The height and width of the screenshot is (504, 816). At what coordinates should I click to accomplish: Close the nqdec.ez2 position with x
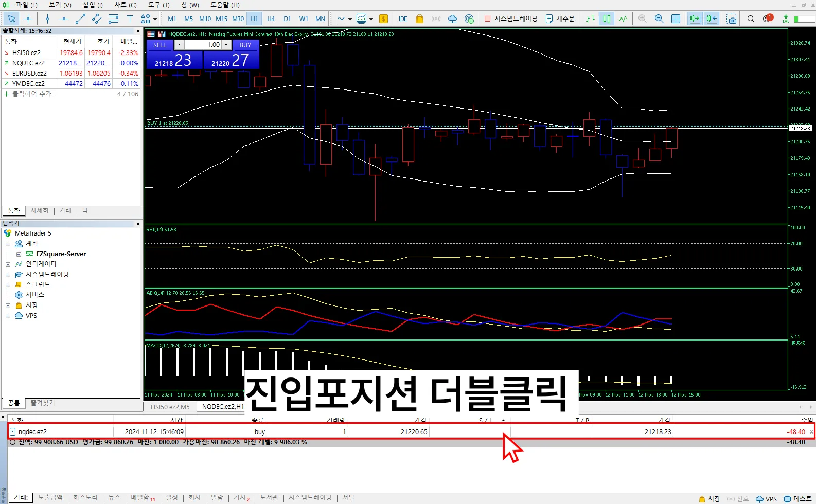(811, 432)
